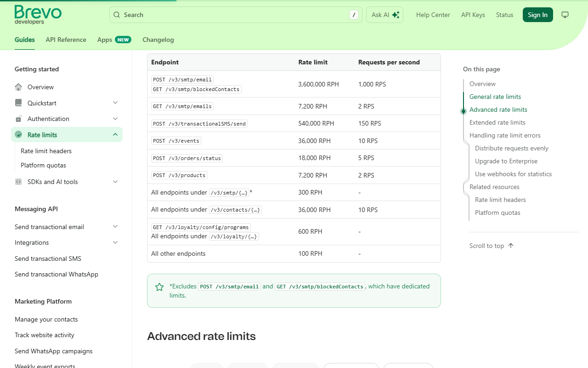Open the Changelog tab
This screenshot has height=368, width=588.
click(158, 40)
